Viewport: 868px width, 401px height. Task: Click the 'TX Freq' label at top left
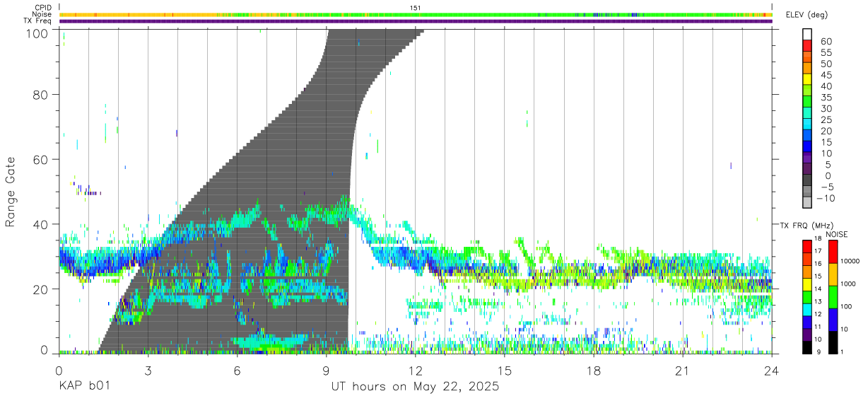[x=37, y=21]
